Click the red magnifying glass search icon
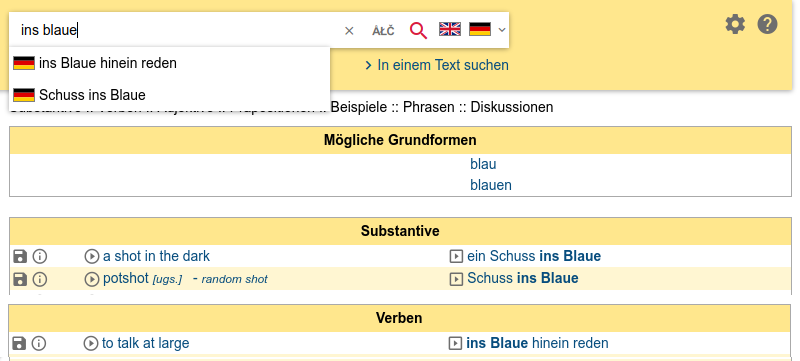This screenshot has width=800, height=361. coord(418,31)
